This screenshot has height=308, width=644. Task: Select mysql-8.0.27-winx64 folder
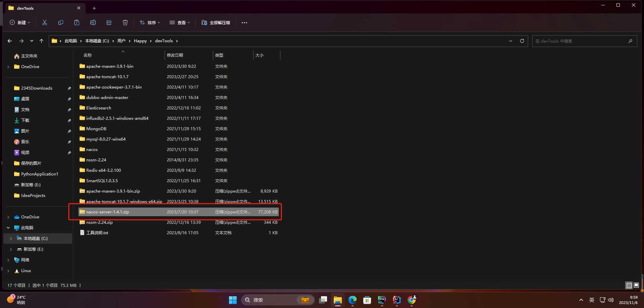[x=106, y=139]
